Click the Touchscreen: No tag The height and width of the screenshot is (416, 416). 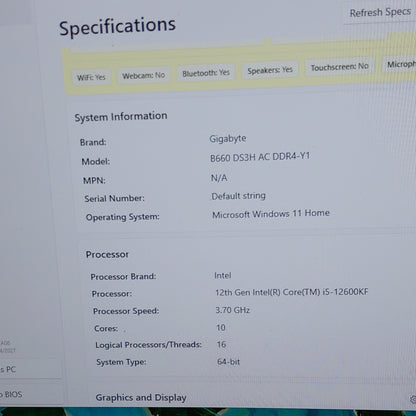[340, 67]
